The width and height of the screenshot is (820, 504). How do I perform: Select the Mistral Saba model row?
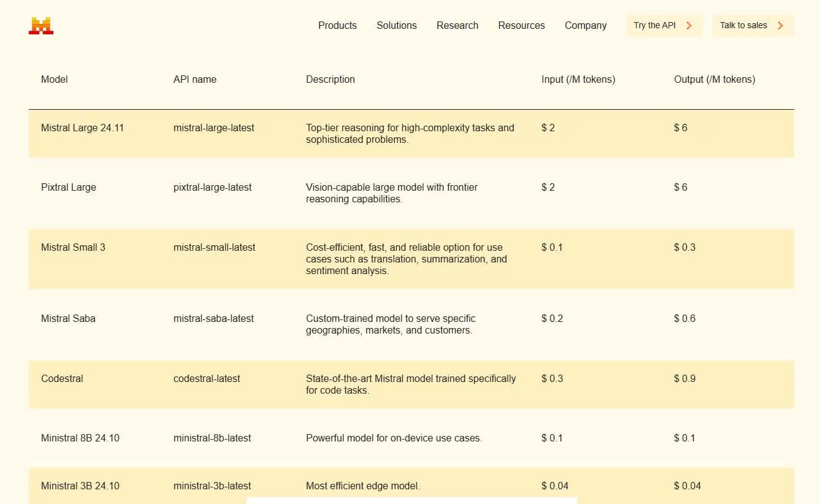[68, 318]
